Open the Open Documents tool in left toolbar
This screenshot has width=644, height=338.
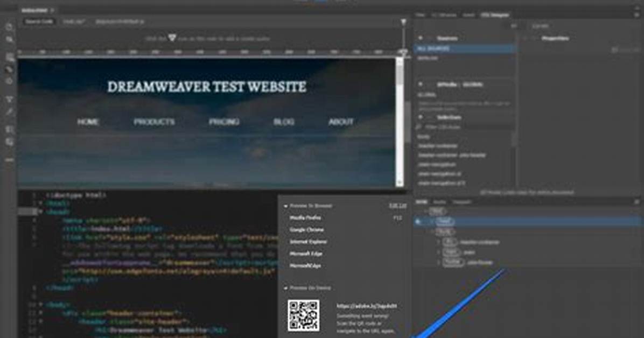9,27
